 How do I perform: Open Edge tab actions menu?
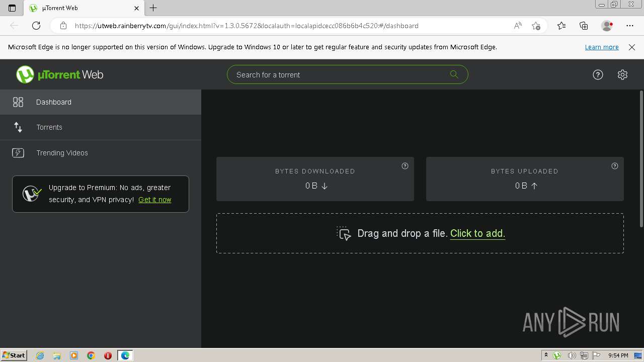(x=12, y=8)
